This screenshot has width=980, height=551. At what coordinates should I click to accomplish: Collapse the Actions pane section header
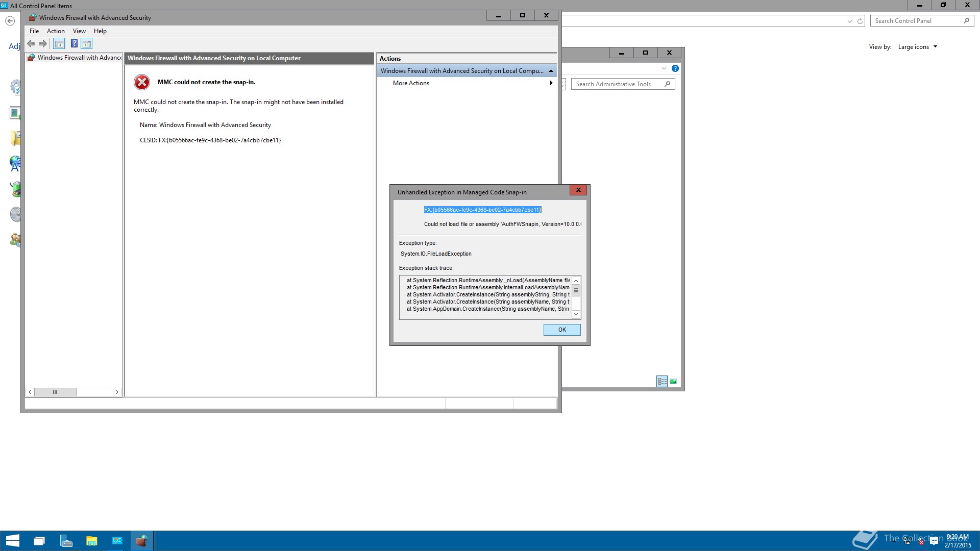(x=551, y=71)
